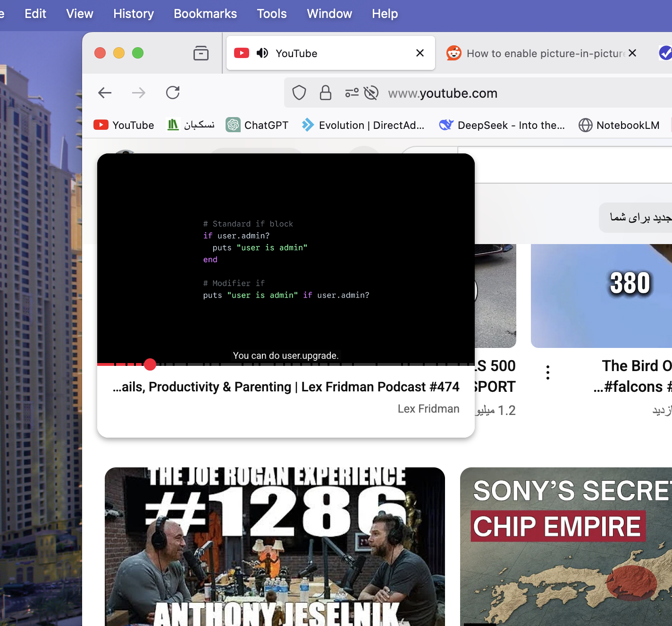Close the YouTube tab
672x626 pixels.
pos(420,53)
